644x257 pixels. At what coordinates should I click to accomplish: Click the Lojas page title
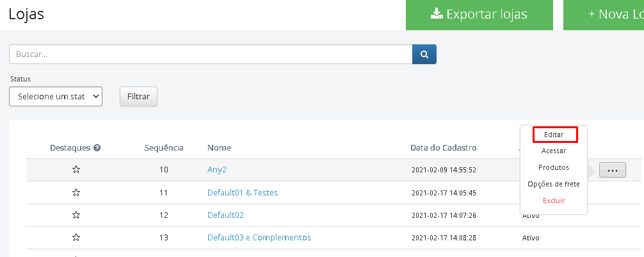[26, 14]
